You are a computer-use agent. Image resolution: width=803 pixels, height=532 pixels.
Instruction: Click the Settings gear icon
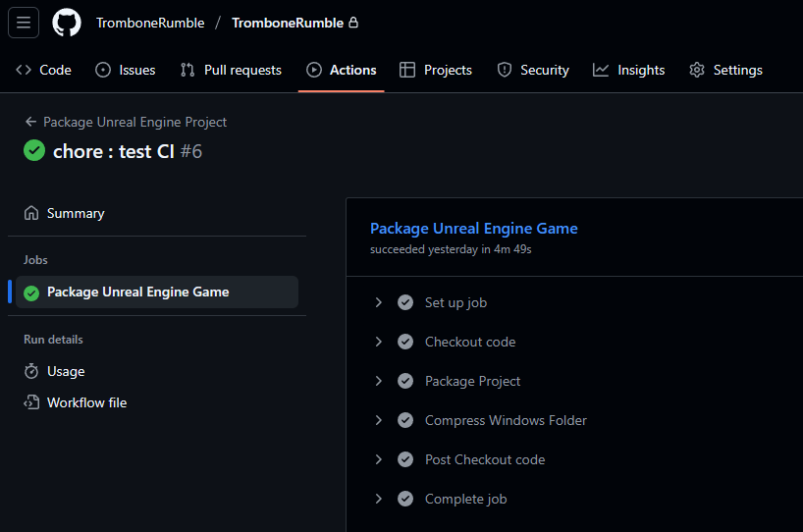(x=696, y=70)
